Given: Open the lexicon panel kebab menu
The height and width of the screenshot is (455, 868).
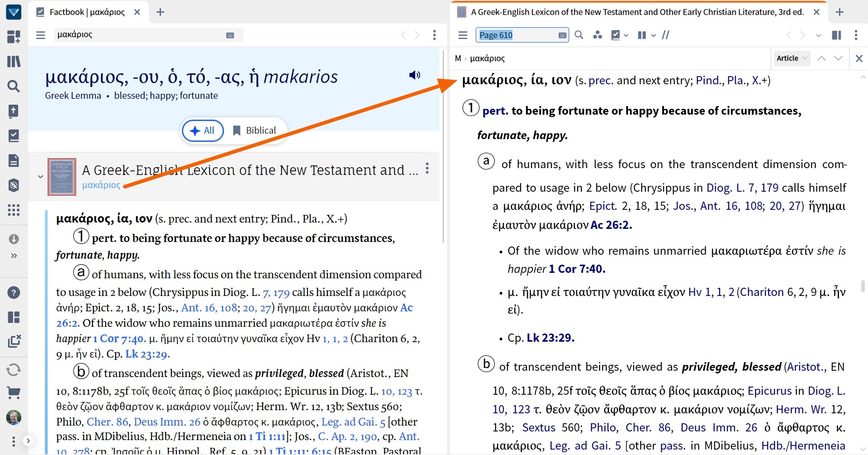Looking at the screenshot, I should (x=856, y=35).
